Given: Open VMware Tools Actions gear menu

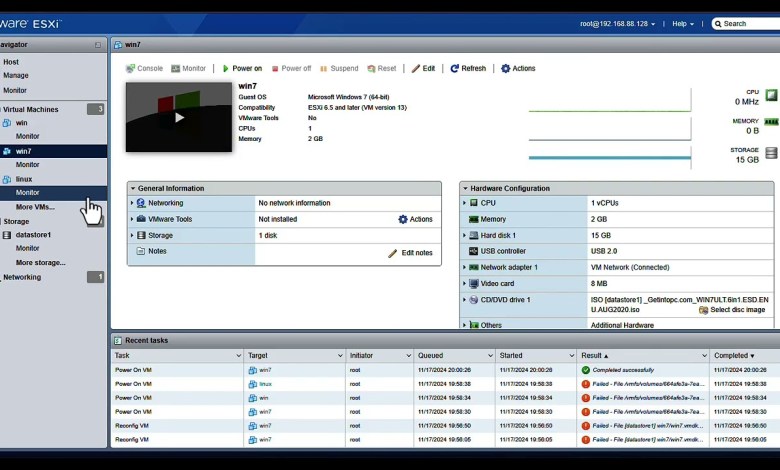Looking at the screenshot, I should coord(415,219).
